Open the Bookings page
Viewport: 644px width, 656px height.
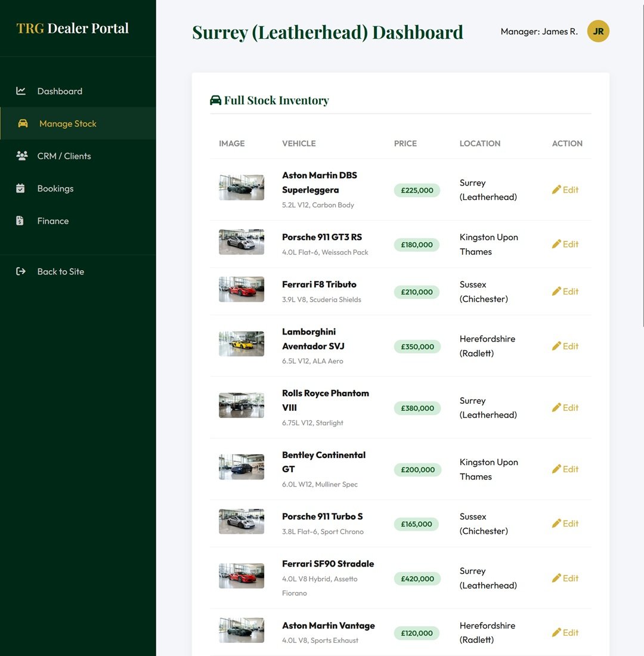tap(78, 188)
